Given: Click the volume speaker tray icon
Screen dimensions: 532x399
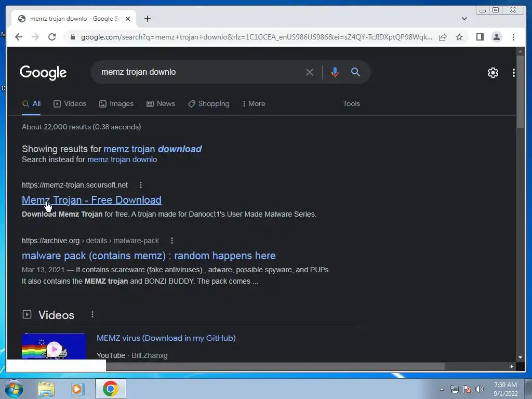Looking at the screenshot, I should click(480, 390).
